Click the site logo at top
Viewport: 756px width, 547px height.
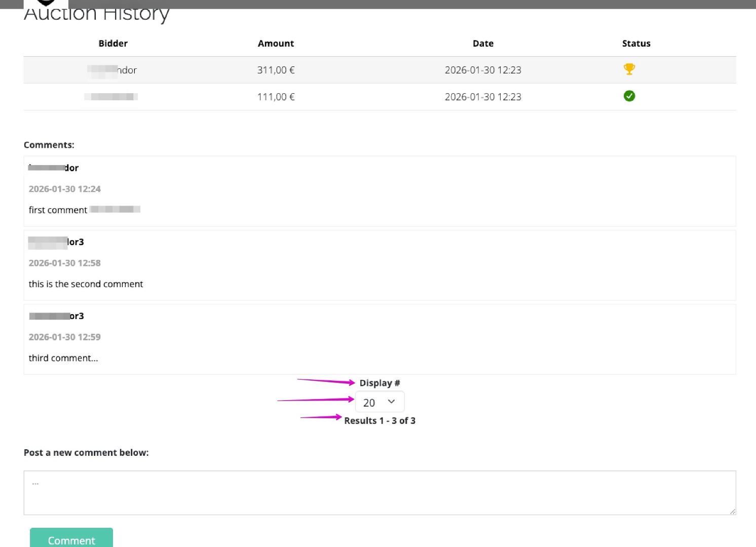(46, 3)
